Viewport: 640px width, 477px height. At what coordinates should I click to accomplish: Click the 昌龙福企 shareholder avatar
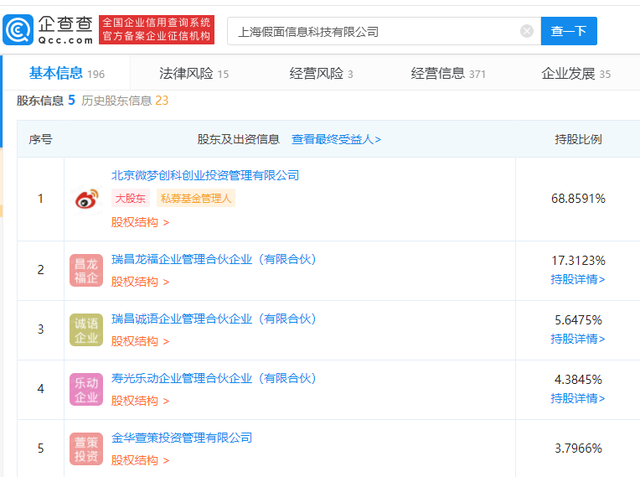click(x=86, y=270)
